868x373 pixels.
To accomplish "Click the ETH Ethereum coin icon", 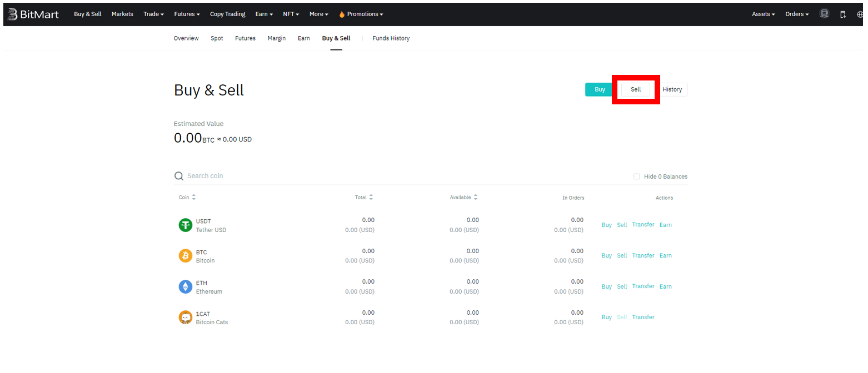I will (185, 286).
